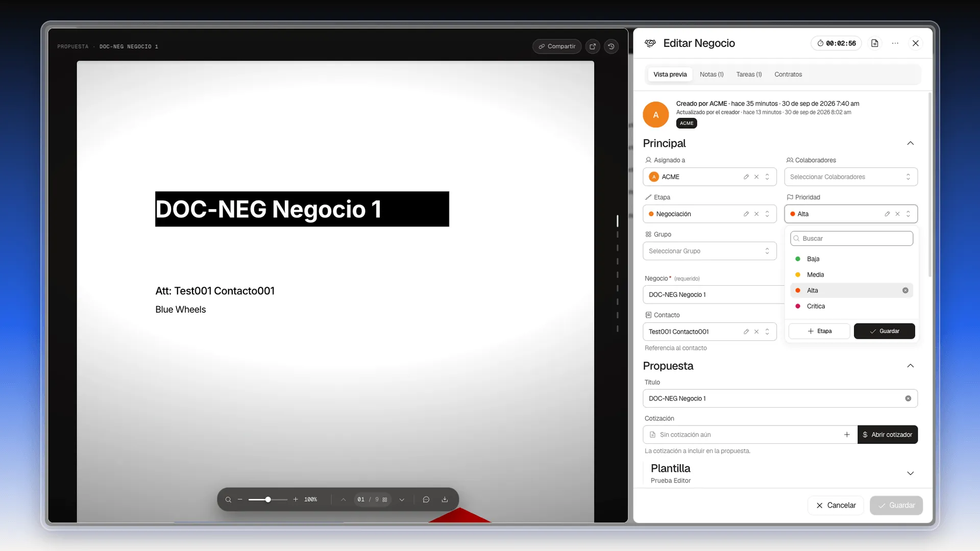Screen dimensions: 980x551
Task: Open the three-dot more options menu
Action: [895, 43]
